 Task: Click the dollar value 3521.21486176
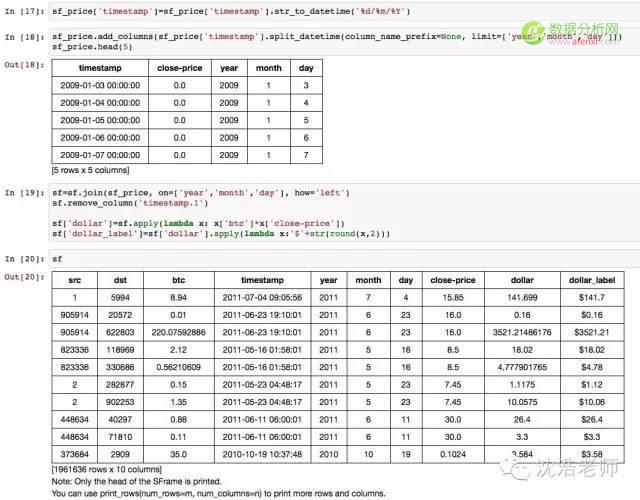tap(522, 332)
